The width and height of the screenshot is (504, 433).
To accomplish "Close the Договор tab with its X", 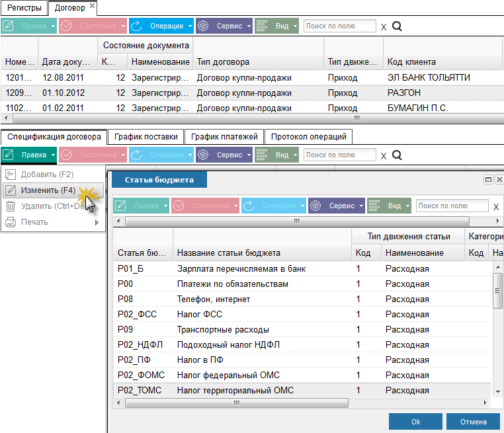I will (92, 5).
